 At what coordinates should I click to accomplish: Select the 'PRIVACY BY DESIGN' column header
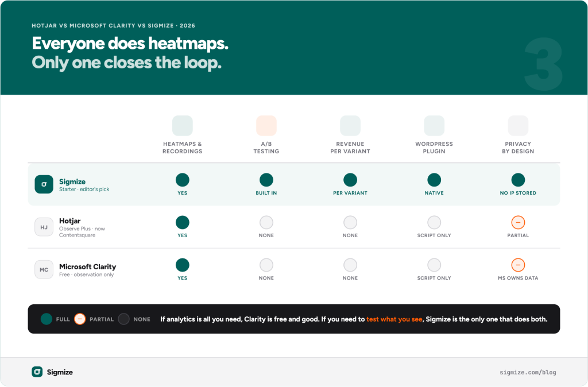[x=518, y=148]
